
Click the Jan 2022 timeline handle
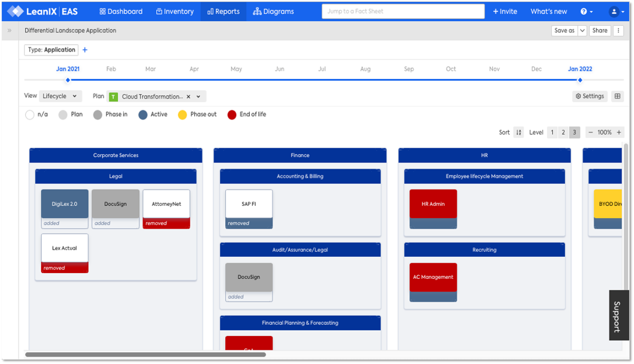[580, 80]
